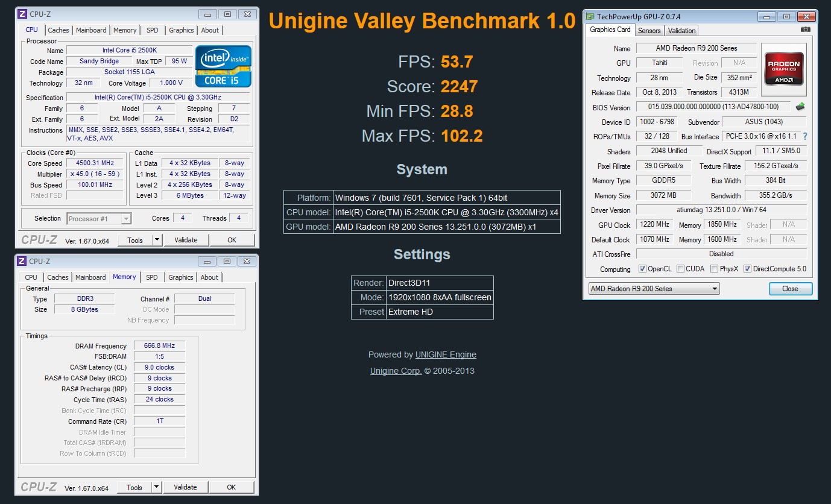Click the FPS 53.7 value
The width and height of the screenshot is (831, 504).
(457, 62)
